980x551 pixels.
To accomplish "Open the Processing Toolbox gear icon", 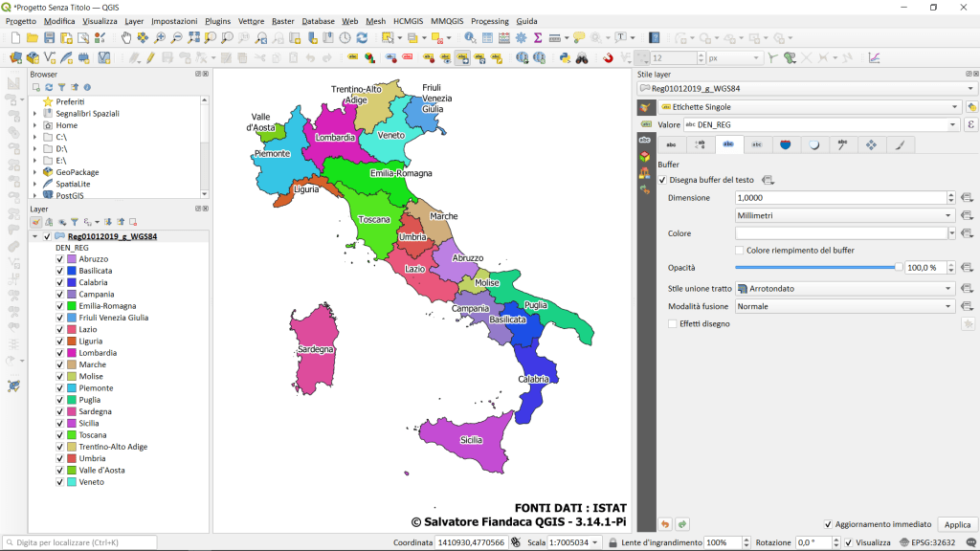I will coord(521,37).
